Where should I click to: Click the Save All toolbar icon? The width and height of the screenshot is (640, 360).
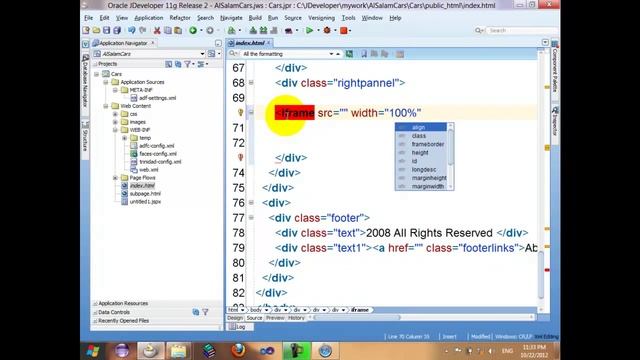click(x=117, y=30)
